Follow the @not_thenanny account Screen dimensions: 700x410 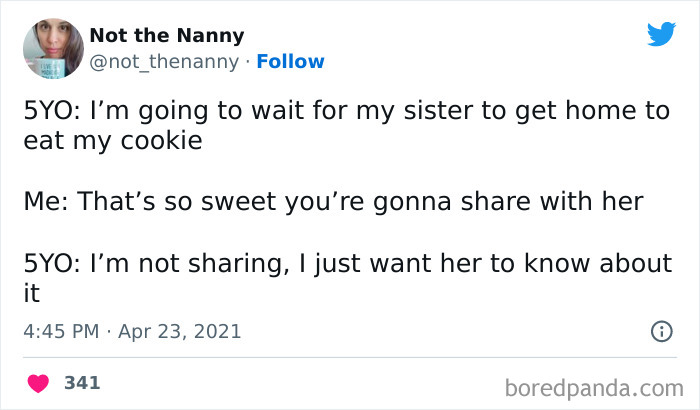[x=290, y=61]
